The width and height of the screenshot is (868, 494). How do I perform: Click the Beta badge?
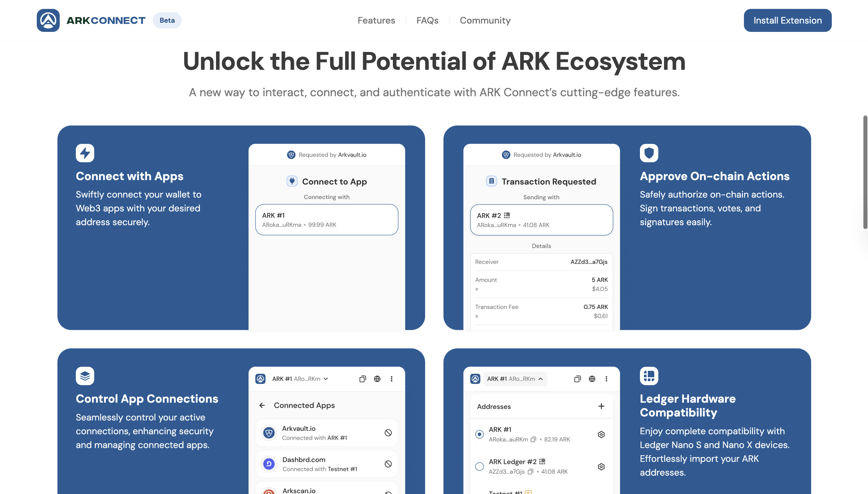click(167, 20)
